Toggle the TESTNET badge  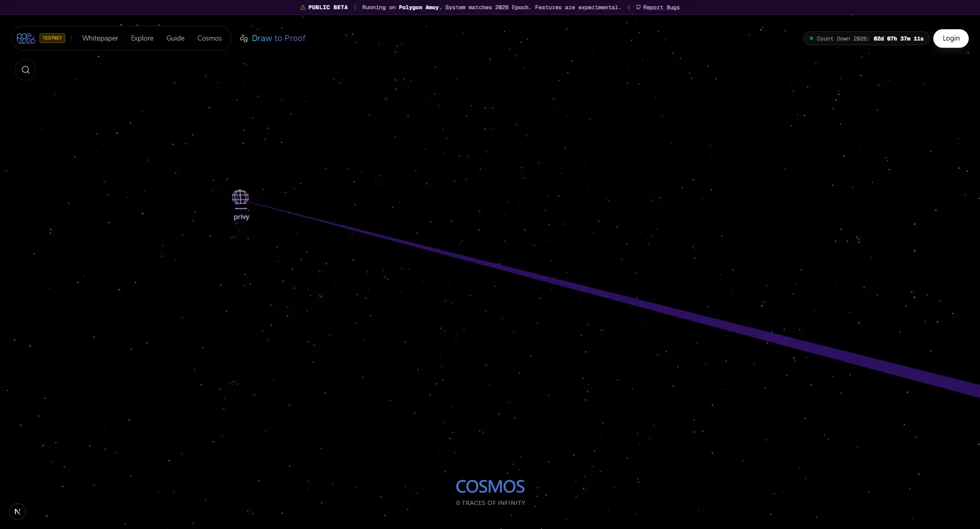point(51,37)
